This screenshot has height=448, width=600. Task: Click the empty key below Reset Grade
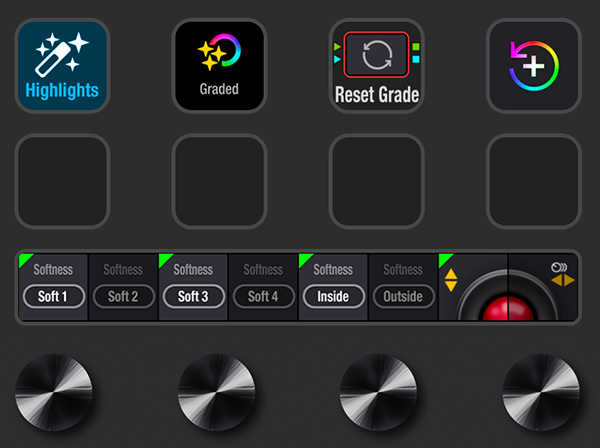click(x=377, y=181)
